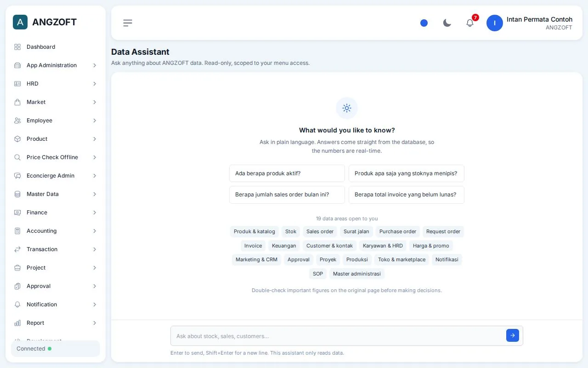Click the Finance sidebar icon
Viewport: 588px width, 368px height.
pos(17,213)
